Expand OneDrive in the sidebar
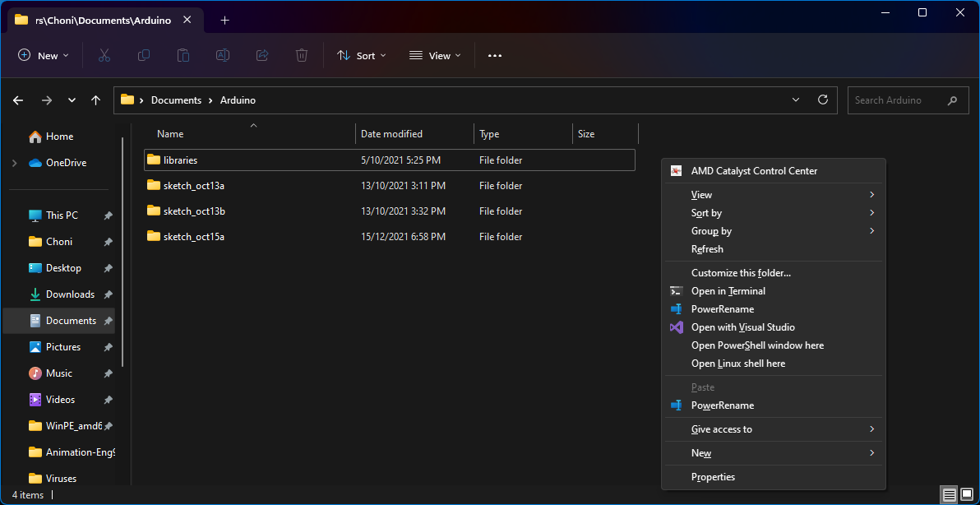 [15, 162]
